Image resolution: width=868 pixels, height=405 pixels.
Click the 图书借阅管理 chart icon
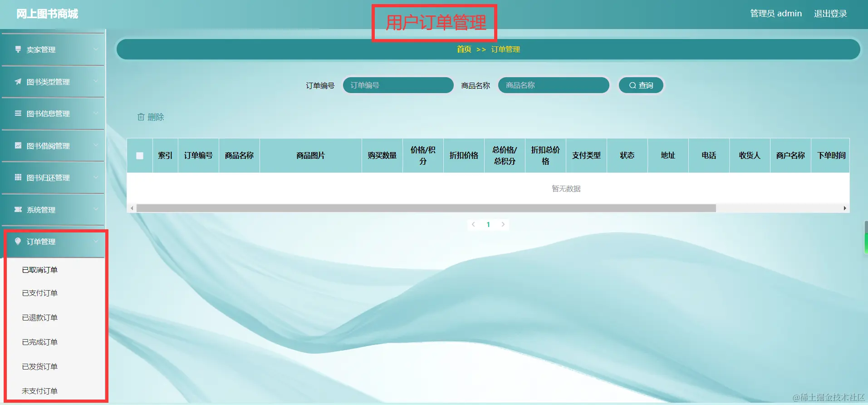(x=18, y=145)
